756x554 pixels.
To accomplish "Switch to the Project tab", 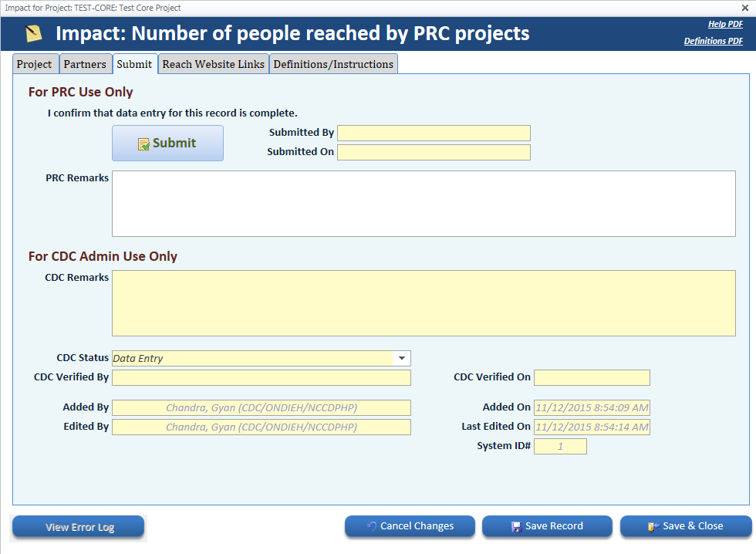I will [35, 64].
